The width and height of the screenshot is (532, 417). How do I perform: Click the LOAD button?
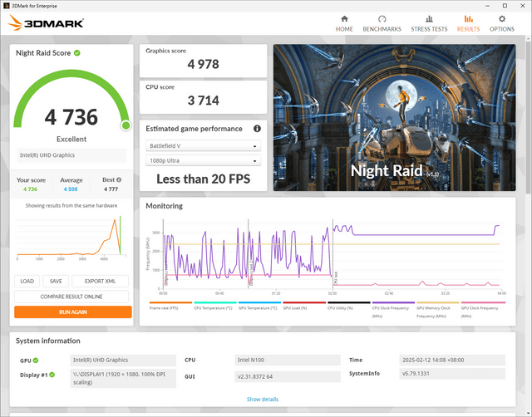(x=27, y=281)
